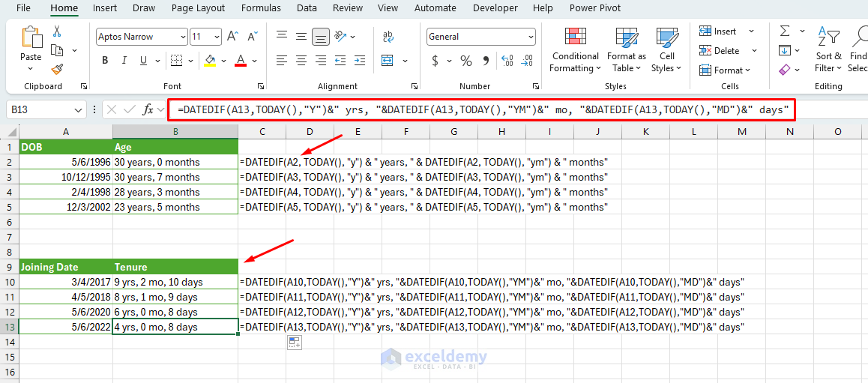
Task: Open the Font group dialog launcher
Action: (260, 86)
